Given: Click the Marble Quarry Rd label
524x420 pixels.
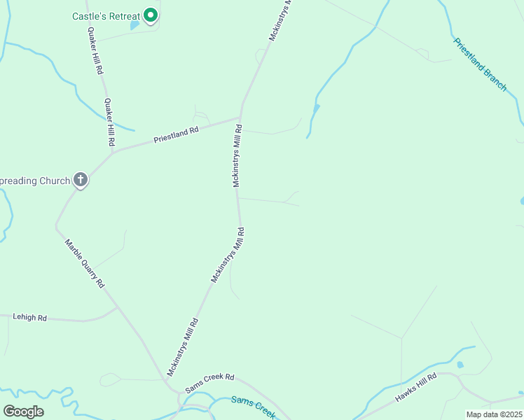Looking at the screenshot, I should tap(85, 263).
